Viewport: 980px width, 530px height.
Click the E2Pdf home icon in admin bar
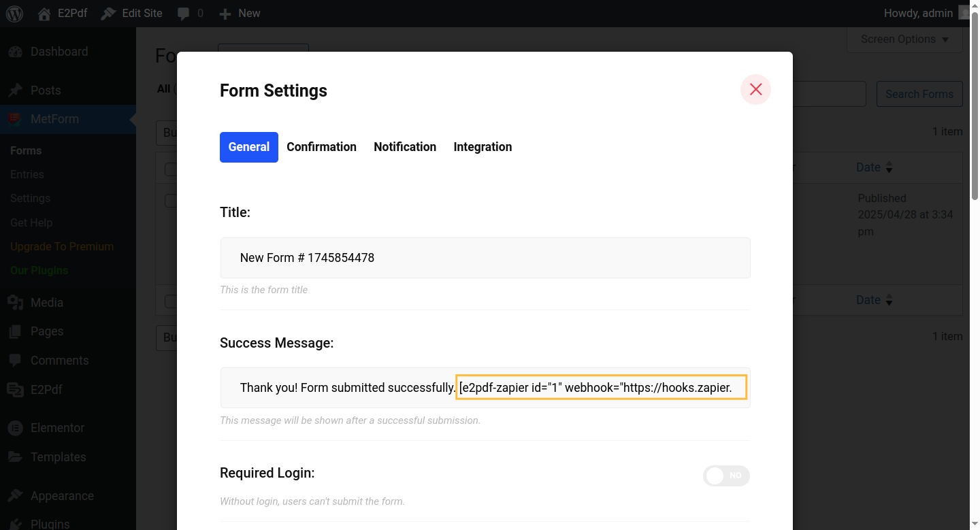(x=45, y=14)
